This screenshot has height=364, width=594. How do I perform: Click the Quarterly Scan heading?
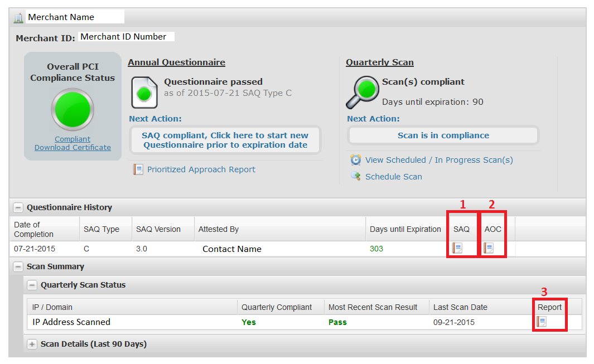pyautogui.click(x=380, y=62)
